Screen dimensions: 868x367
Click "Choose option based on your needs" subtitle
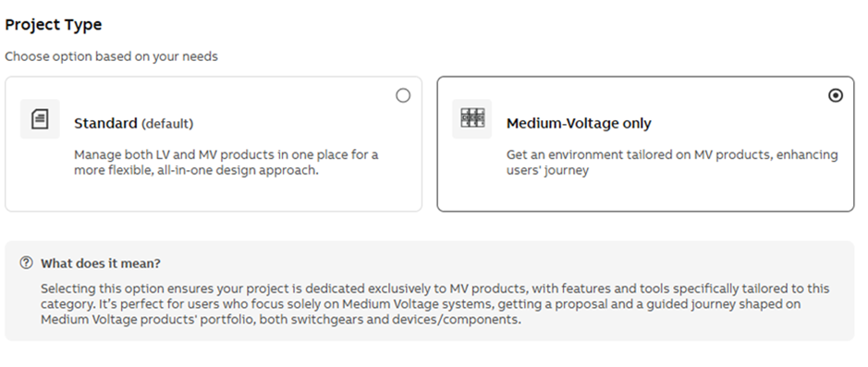point(111,56)
